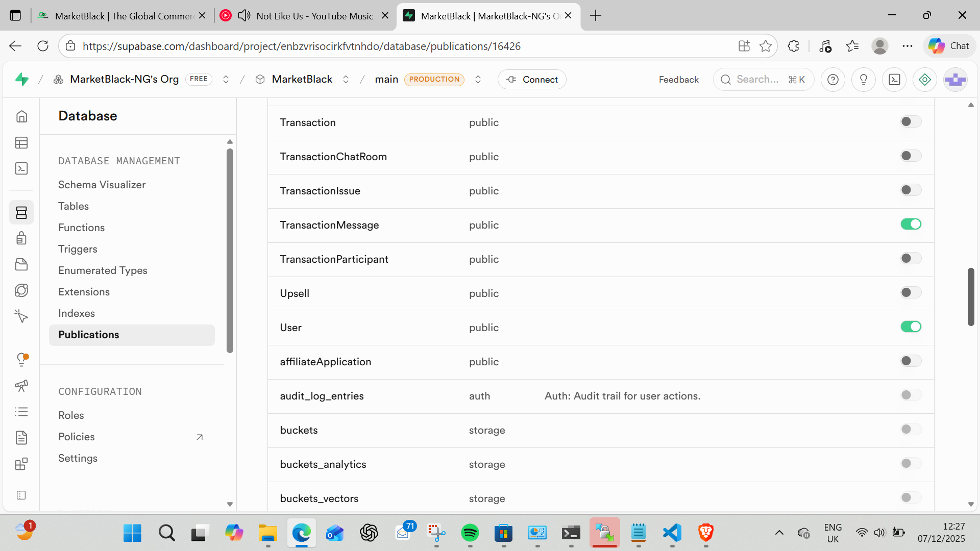
Task: Expand the organization switcher chevrons
Action: (x=226, y=80)
